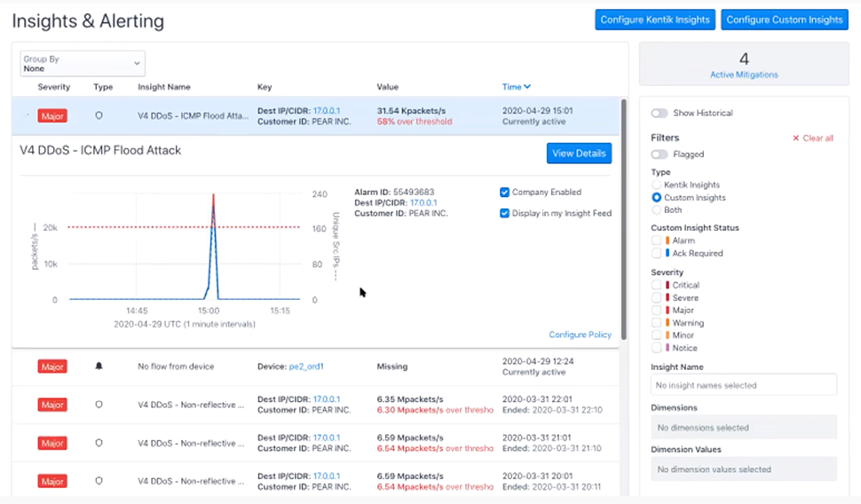Image resolution: width=861 pixels, height=504 pixels.
Task: Open the Dimension Values selector
Action: click(x=744, y=469)
